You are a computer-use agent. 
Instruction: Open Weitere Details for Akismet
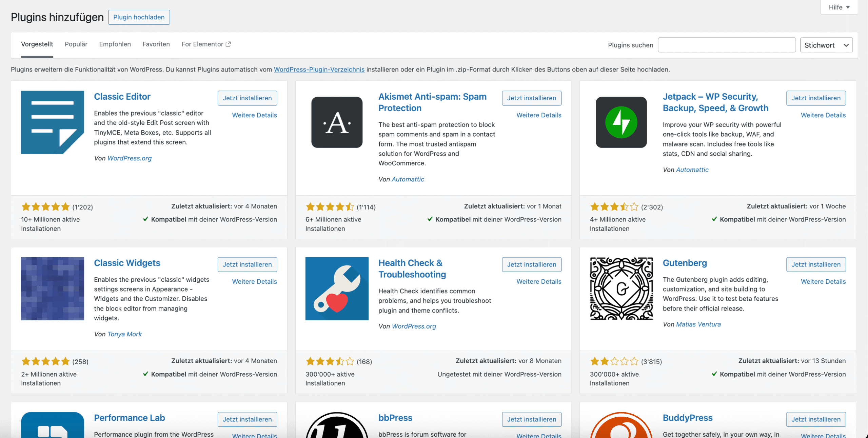click(x=539, y=115)
